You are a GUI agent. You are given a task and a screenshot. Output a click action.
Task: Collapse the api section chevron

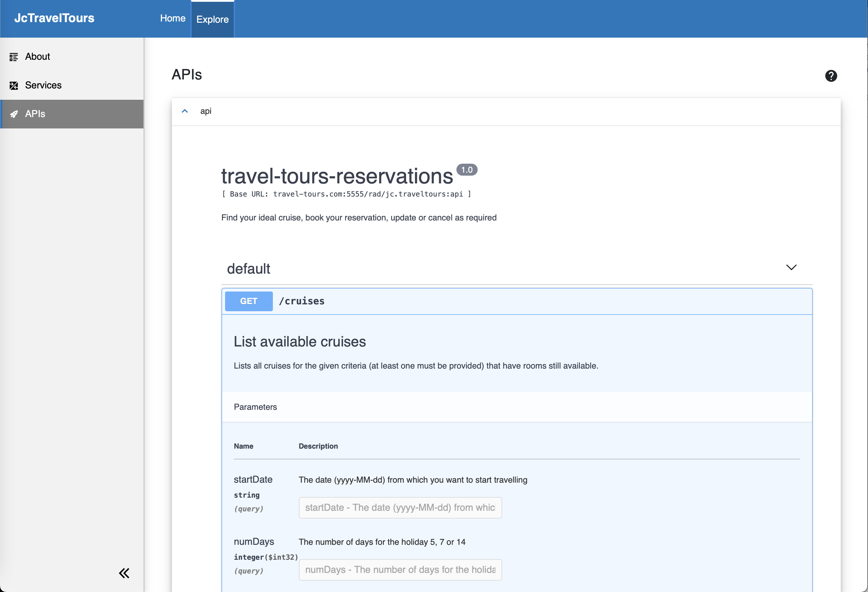(x=184, y=111)
